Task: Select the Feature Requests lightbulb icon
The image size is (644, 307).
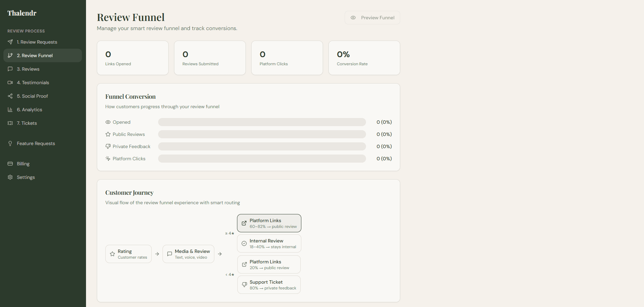Action: coord(10,143)
